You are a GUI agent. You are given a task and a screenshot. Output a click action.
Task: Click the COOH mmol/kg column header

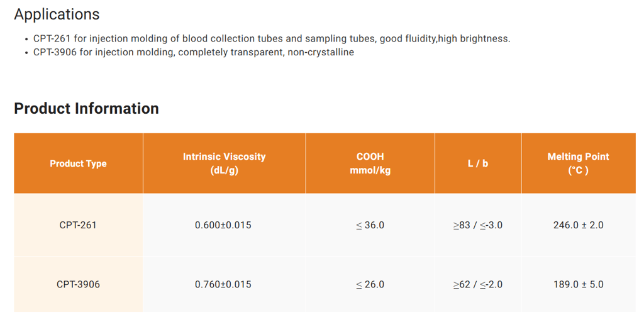(x=370, y=163)
